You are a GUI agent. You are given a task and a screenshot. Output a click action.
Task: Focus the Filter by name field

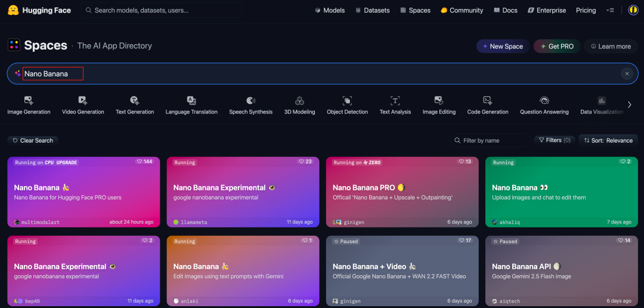490,140
